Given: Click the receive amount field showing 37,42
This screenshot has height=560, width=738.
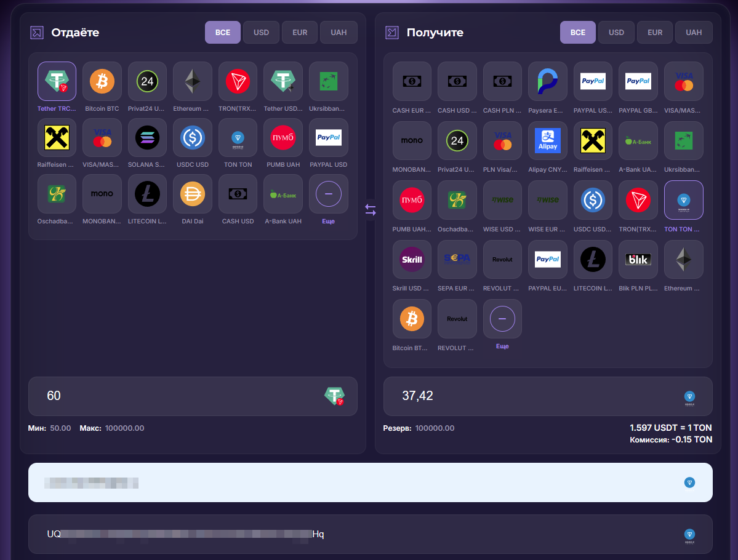Looking at the screenshot, I should tap(529, 396).
